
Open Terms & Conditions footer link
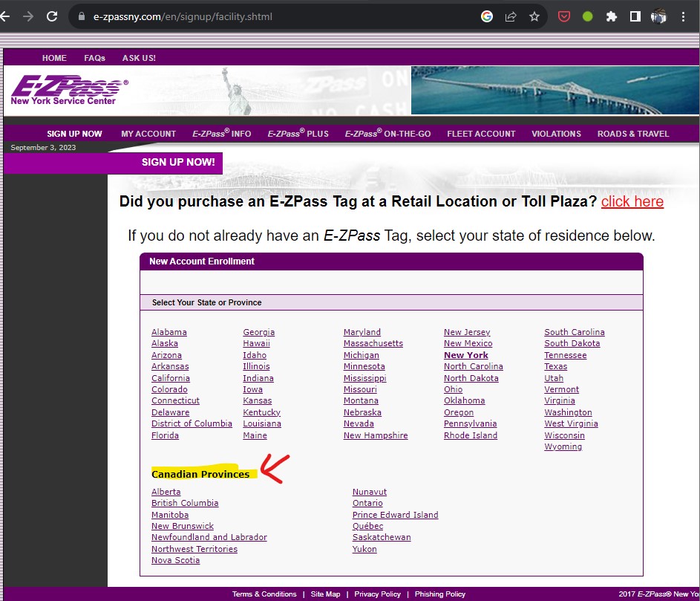coord(264,594)
